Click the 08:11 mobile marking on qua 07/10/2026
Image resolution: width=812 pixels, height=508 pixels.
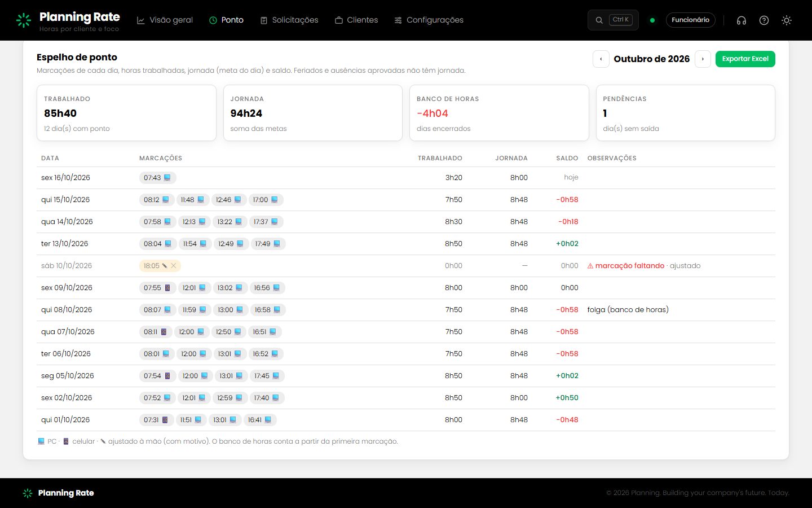155,332
